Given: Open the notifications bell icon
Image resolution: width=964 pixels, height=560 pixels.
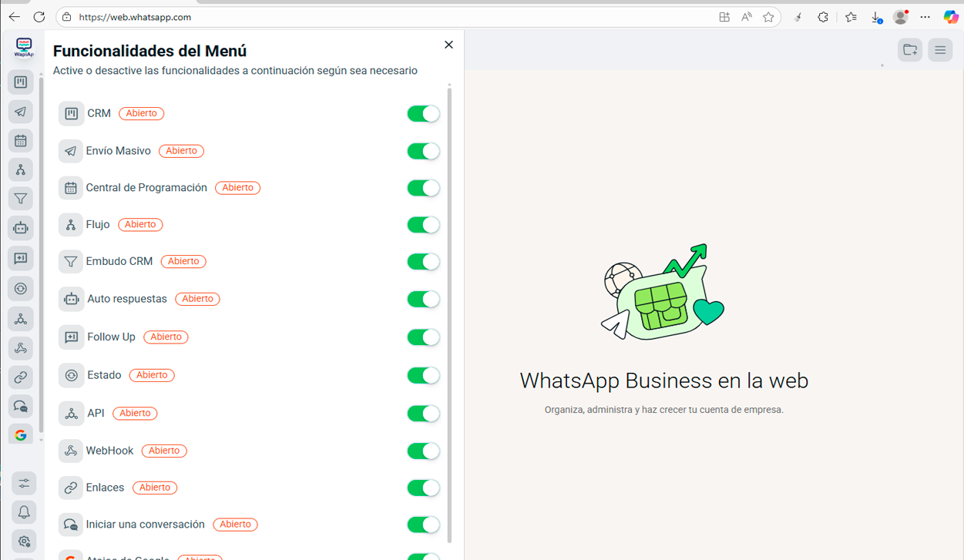Looking at the screenshot, I should coord(24,512).
